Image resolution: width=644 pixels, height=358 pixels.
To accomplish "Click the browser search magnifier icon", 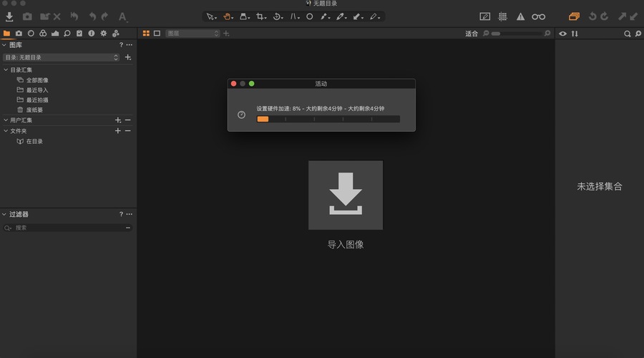I will tap(627, 34).
